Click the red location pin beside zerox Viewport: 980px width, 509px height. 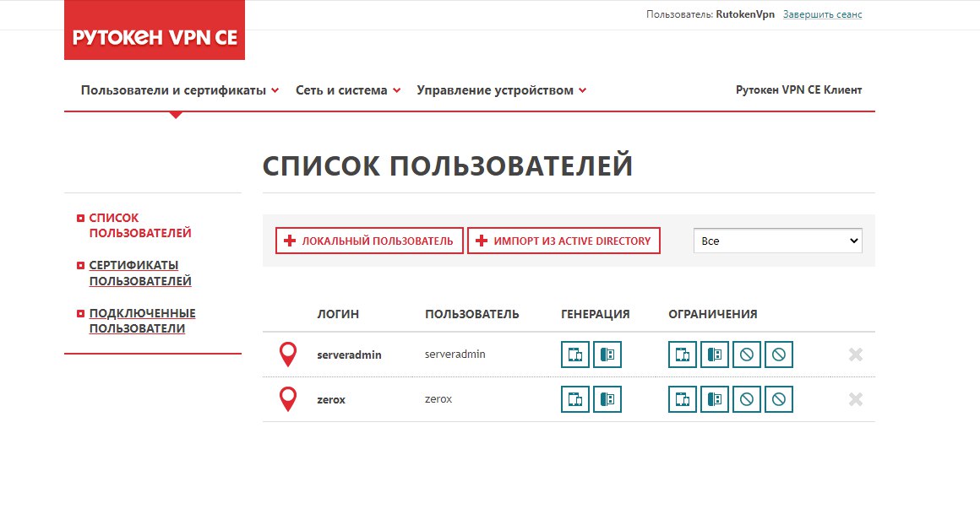click(288, 399)
